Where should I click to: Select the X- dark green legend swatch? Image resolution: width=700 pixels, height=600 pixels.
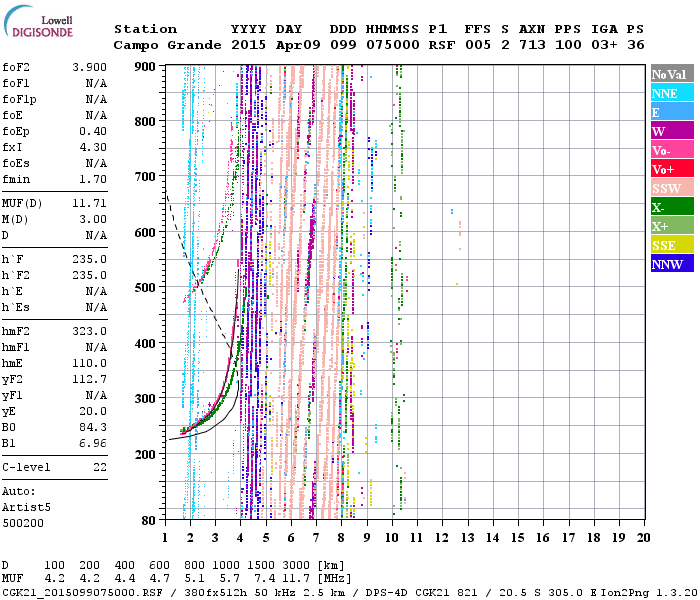672,207
